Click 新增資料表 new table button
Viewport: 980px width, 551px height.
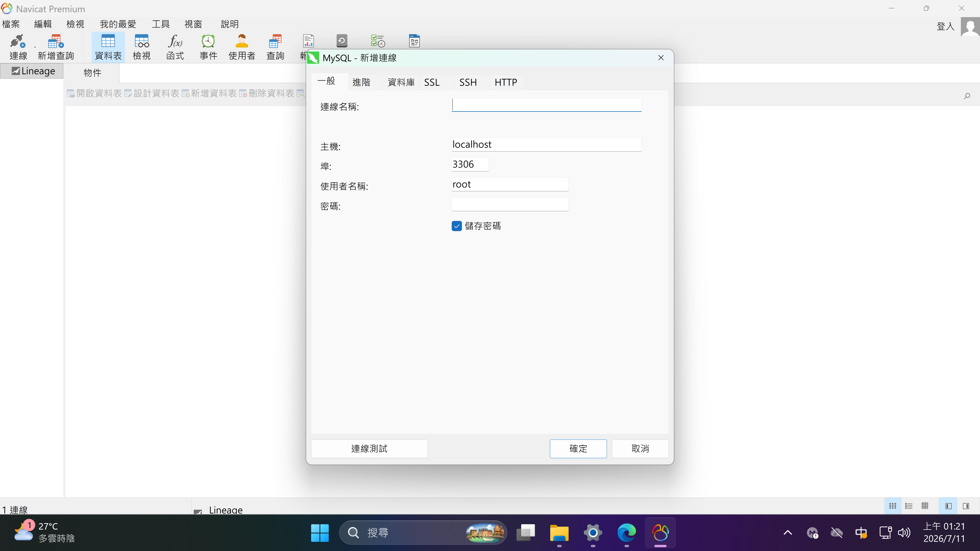(x=209, y=93)
